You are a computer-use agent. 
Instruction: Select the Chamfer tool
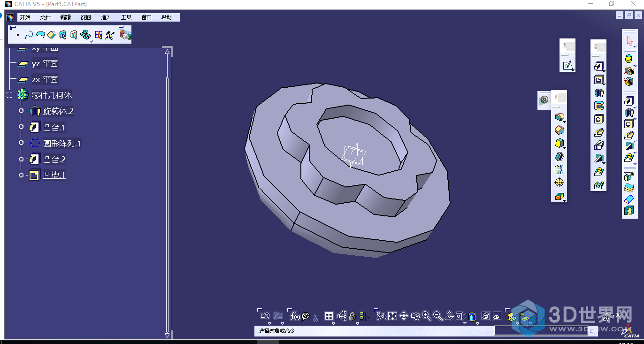(x=559, y=130)
